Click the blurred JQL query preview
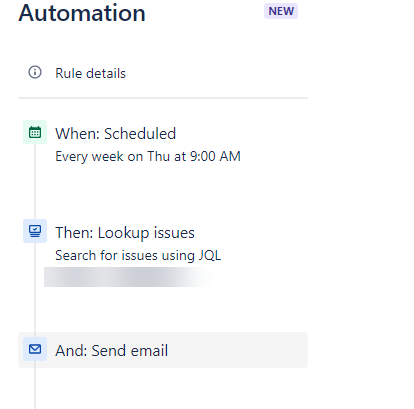The width and height of the screenshot is (414, 409). 128,277
